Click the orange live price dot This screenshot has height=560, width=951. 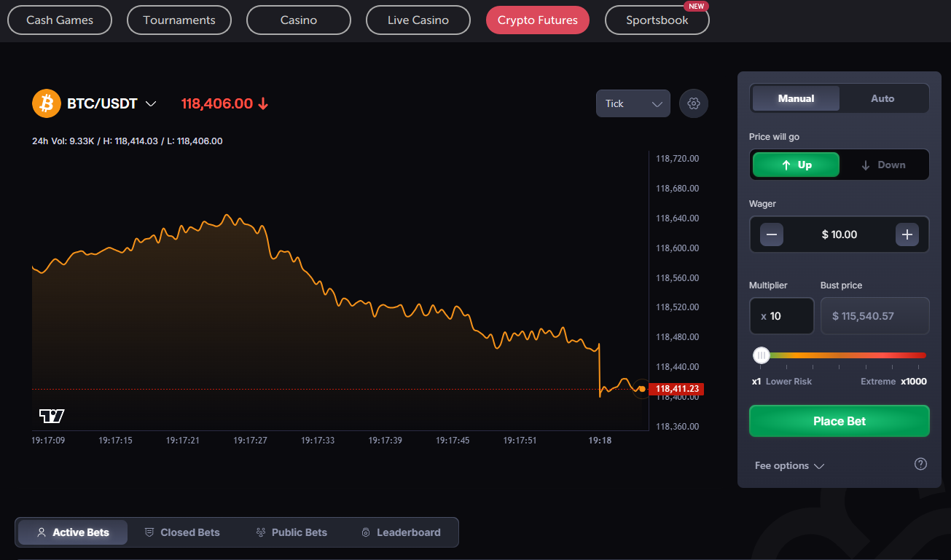[x=641, y=389]
